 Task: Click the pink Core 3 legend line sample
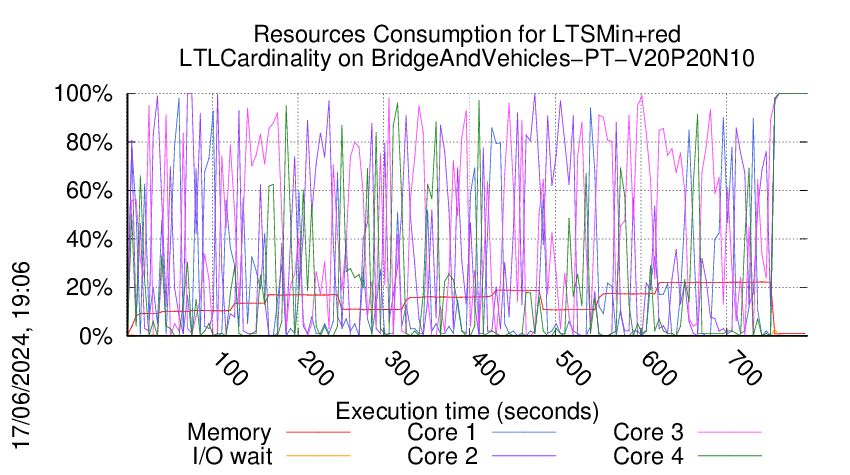(730, 433)
